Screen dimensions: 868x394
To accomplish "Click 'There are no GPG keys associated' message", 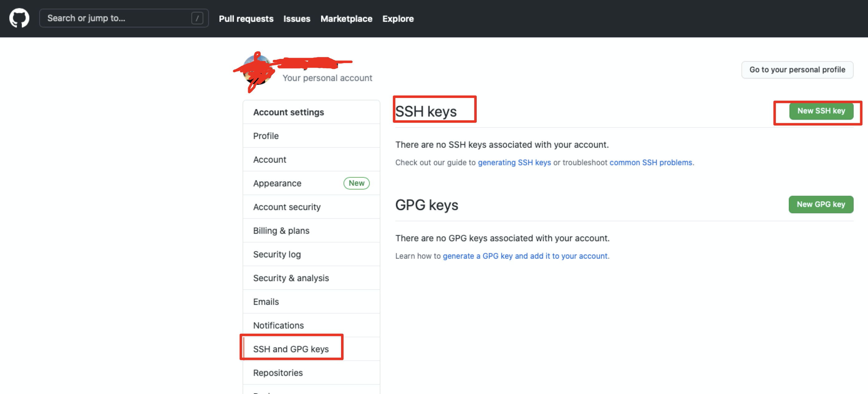I will coord(502,238).
